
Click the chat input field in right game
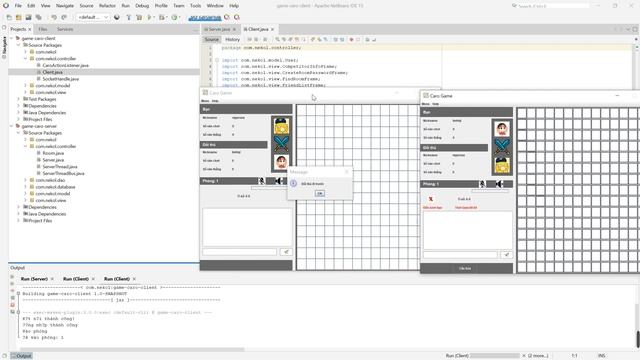click(460, 255)
